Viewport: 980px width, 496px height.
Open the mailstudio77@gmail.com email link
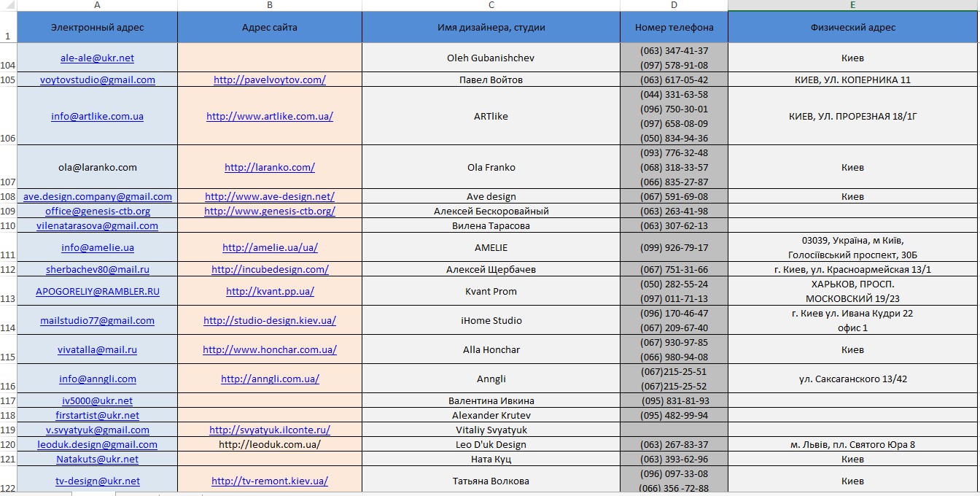click(x=97, y=321)
